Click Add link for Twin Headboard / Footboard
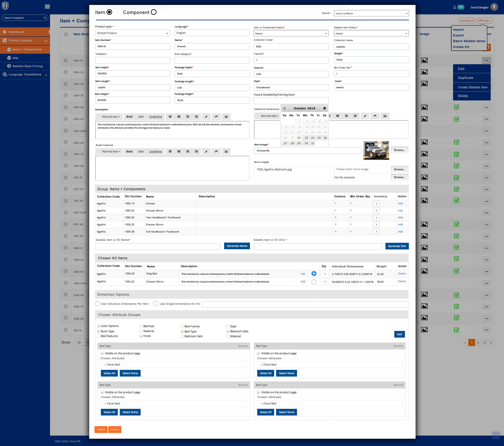 click(400, 217)
